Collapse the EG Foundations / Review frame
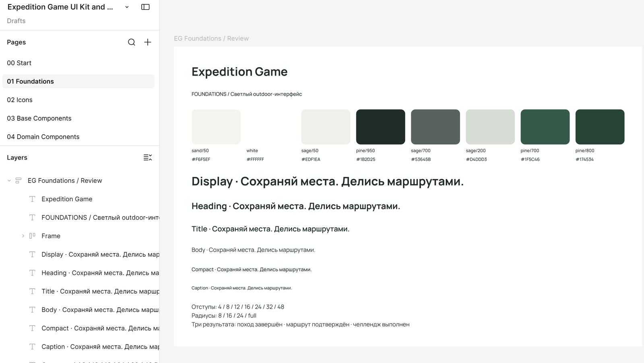The width and height of the screenshot is (644, 363). click(x=9, y=181)
